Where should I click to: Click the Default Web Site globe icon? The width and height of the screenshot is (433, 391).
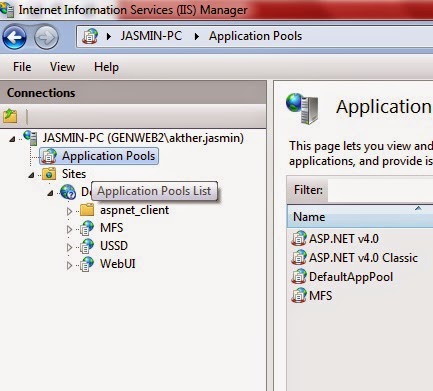click(x=68, y=192)
